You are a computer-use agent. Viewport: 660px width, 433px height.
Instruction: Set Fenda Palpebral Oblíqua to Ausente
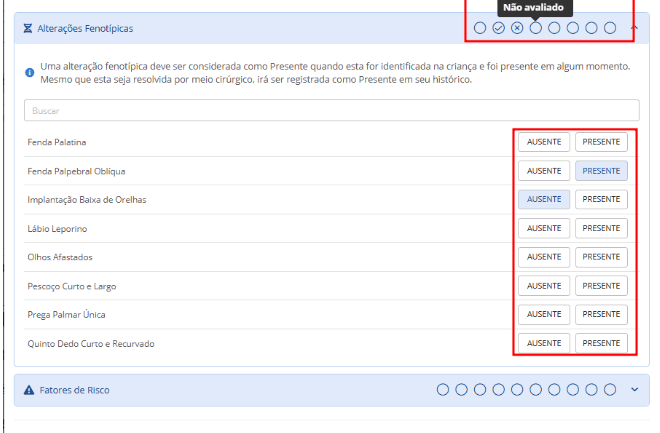544,171
